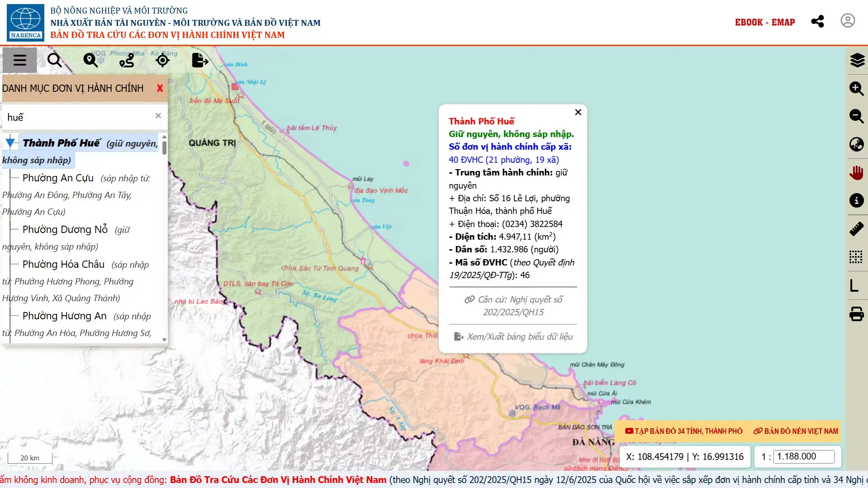Print the current map

857,313
